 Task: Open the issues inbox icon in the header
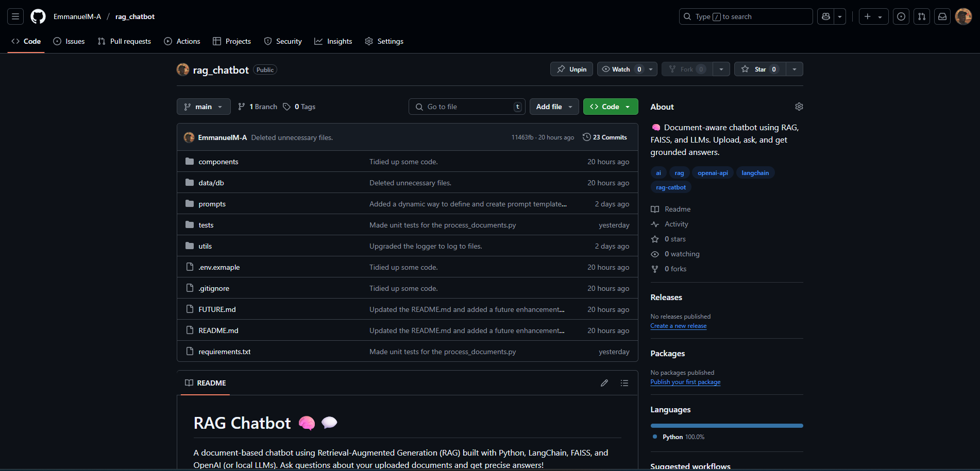901,16
